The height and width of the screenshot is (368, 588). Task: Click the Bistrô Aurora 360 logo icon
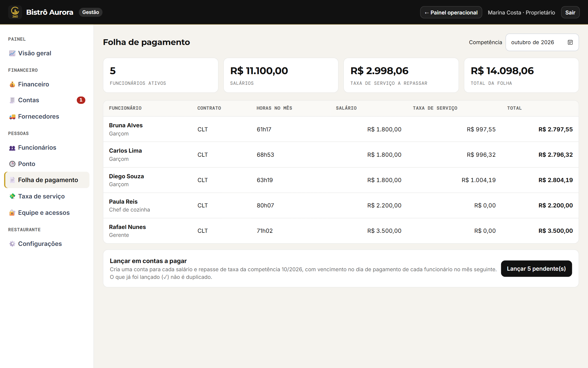pyautogui.click(x=15, y=12)
